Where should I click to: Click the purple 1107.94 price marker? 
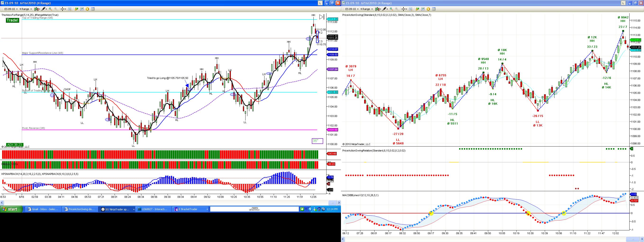[x=333, y=69]
